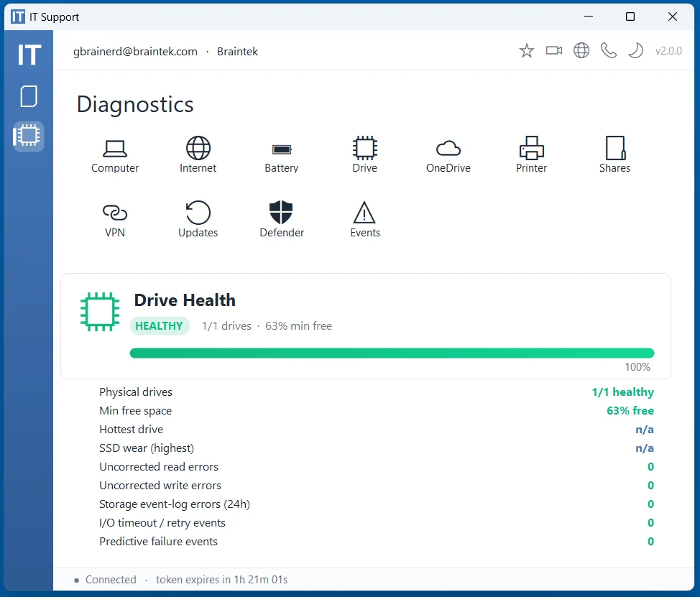Screen dimensions: 700x597
Task: Click the "1/1 healthy" value
Action: pos(623,392)
